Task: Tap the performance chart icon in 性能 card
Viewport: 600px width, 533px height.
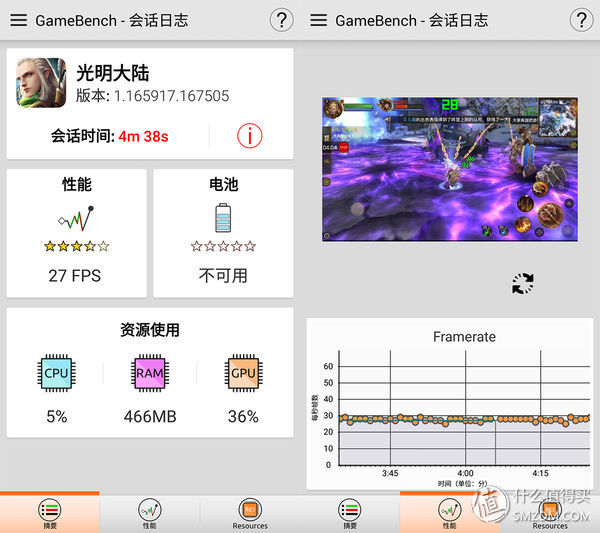Action: pos(76,218)
